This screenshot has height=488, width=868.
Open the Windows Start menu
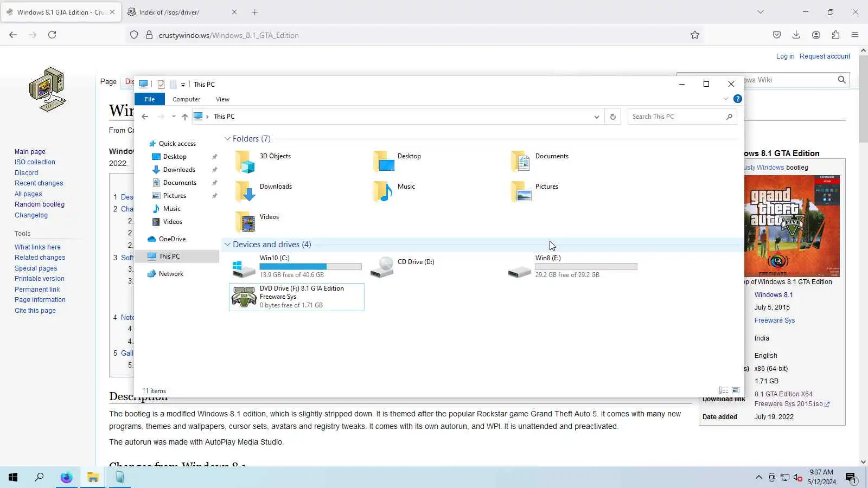[x=13, y=477]
